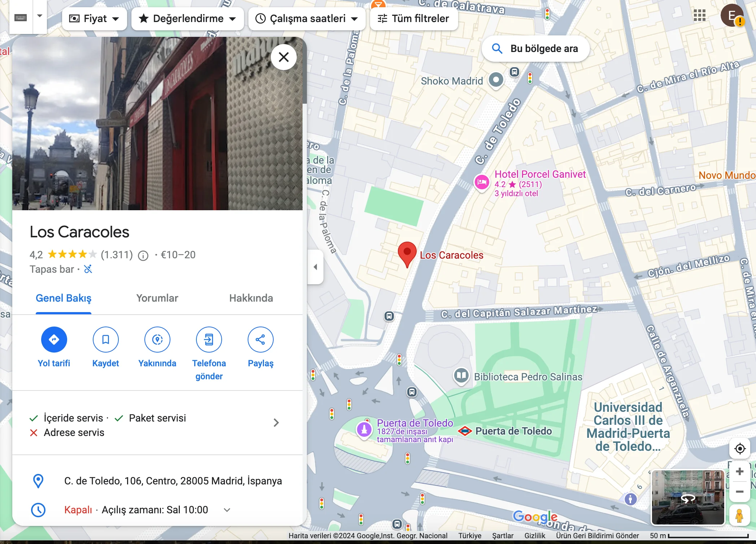Screen dimensions: 756x544
Task: Switch to Hakkında about tab
Action: click(x=251, y=298)
